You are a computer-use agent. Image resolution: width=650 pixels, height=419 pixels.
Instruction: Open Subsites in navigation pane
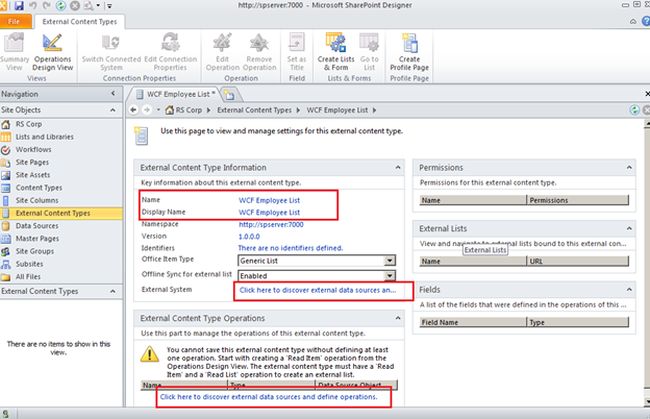pos(29,264)
